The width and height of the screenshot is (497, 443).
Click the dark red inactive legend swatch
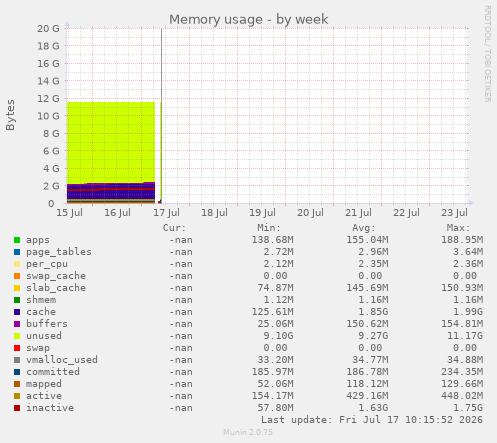click(17, 408)
